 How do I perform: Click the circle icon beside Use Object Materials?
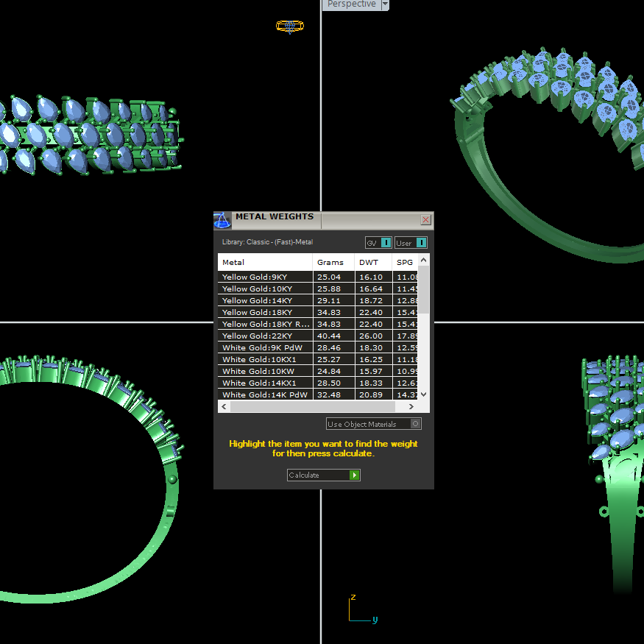(x=415, y=423)
